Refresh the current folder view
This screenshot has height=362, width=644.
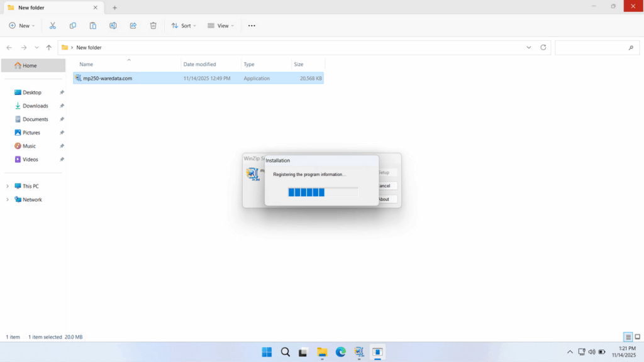[541, 47]
